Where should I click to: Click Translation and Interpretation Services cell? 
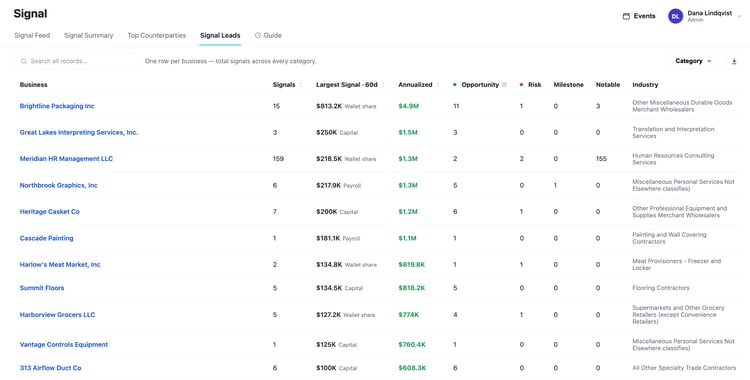(x=673, y=133)
